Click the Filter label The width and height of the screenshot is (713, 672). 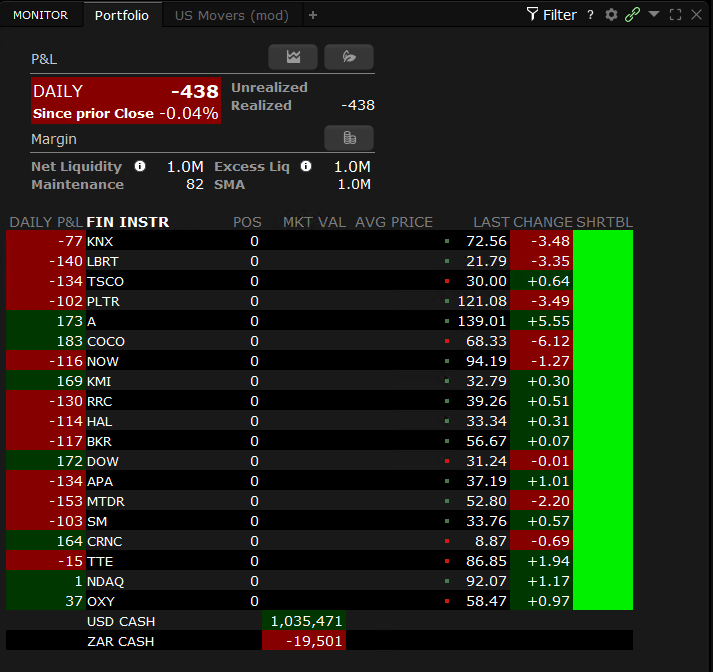click(x=560, y=15)
